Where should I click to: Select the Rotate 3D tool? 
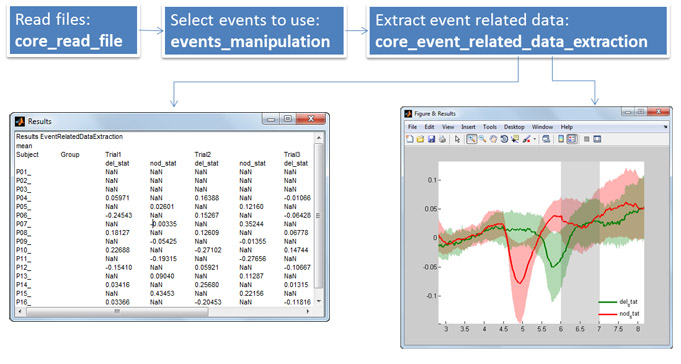[x=504, y=139]
